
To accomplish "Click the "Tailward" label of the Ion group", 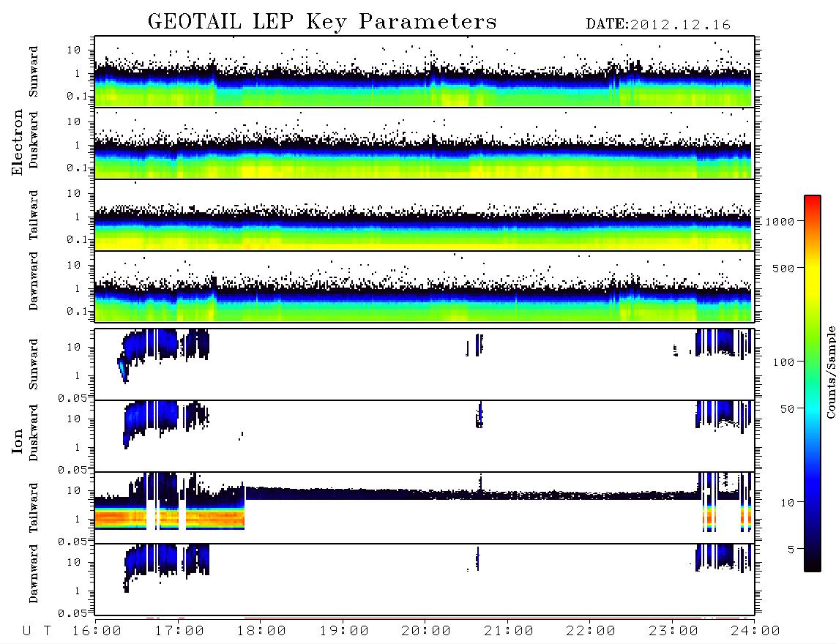I will tap(34, 508).
